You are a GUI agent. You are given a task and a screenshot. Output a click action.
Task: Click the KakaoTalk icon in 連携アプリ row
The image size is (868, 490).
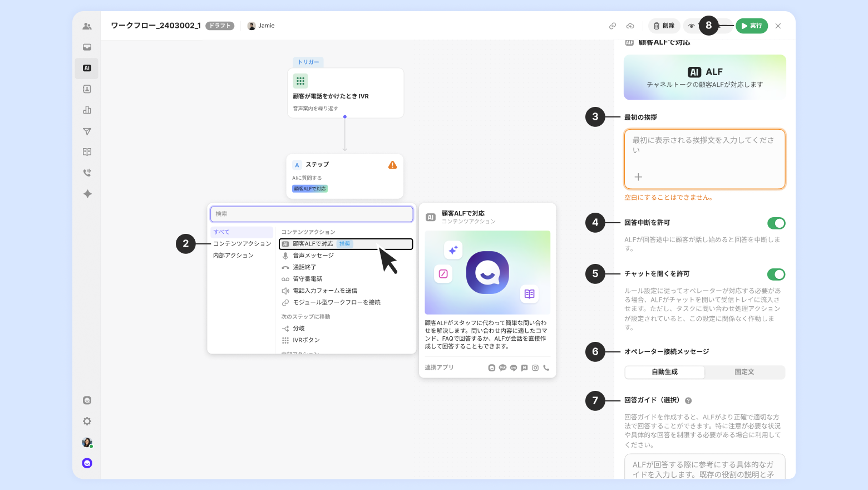pos(502,367)
